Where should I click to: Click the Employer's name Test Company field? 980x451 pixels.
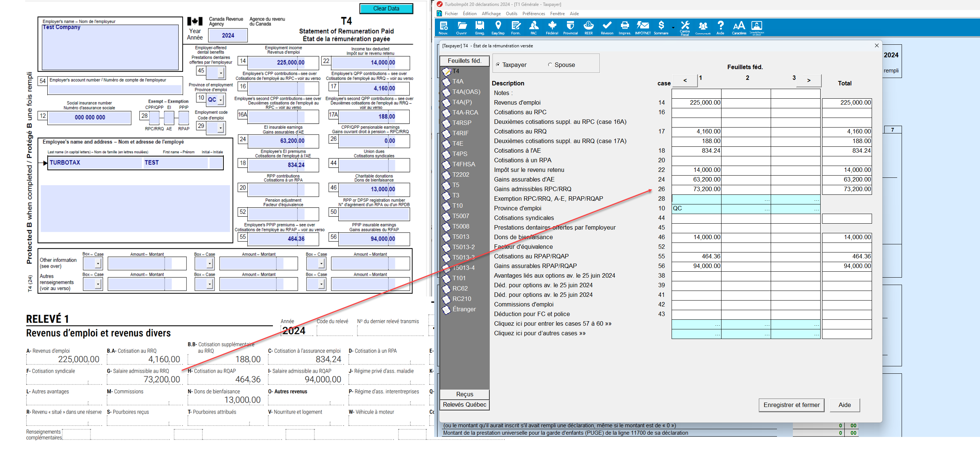[x=110, y=47]
